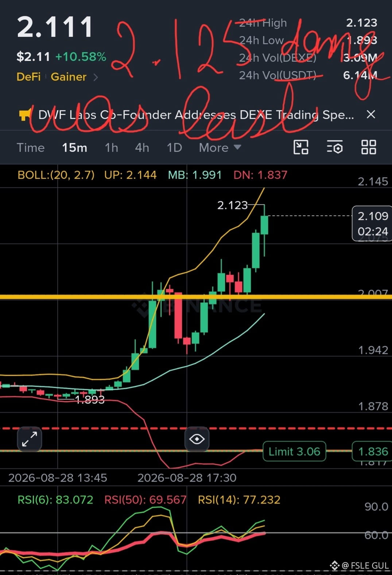
Task: Open the DeFi category tag
Action: pos(28,77)
